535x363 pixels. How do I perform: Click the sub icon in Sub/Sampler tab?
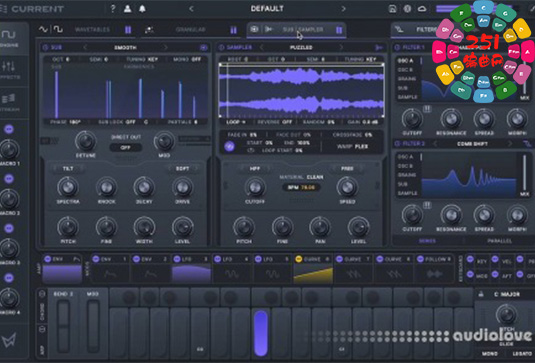coord(254,29)
